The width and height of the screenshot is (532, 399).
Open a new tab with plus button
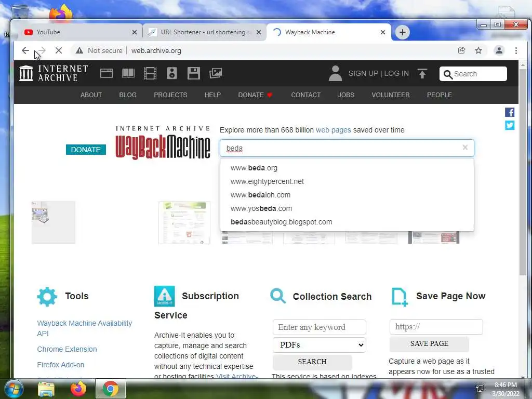click(x=403, y=32)
